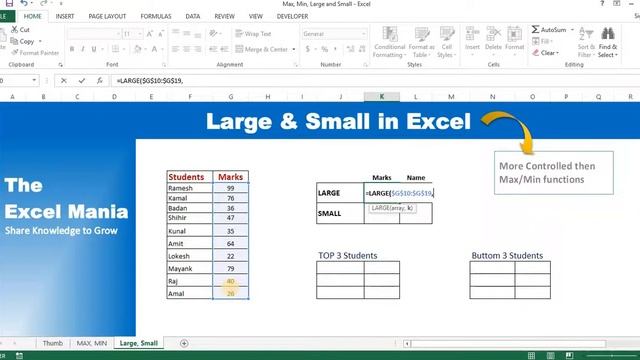Click the Cut scissors button

pos(20,29)
